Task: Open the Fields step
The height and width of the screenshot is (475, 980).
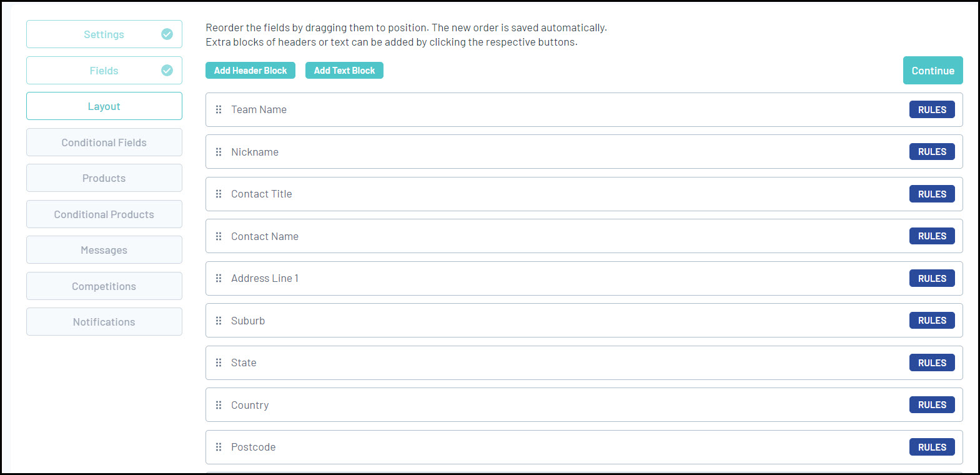Action: [x=104, y=71]
